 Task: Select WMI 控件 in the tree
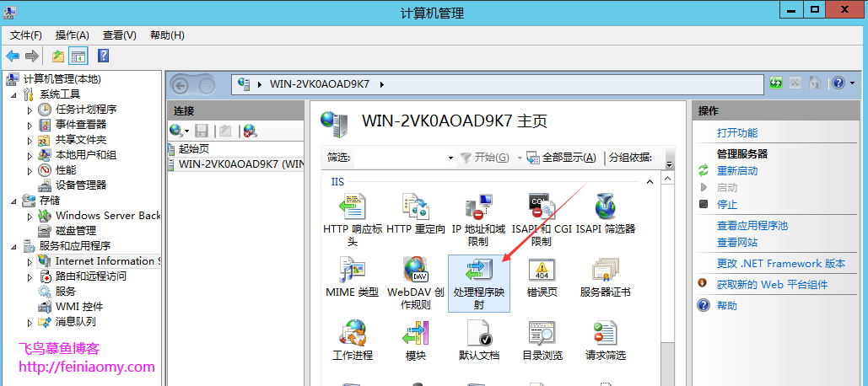(79, 307)
